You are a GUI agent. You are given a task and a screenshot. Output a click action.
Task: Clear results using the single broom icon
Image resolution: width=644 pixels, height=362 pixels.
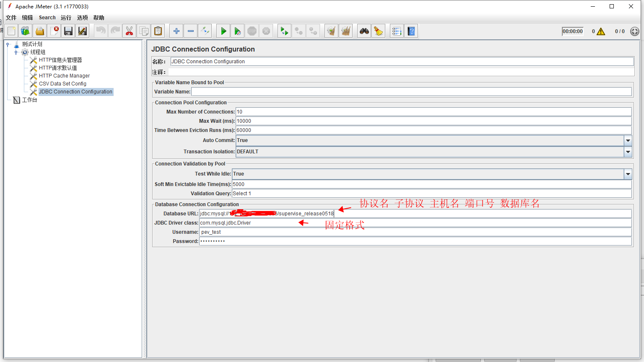click(331, 31)
